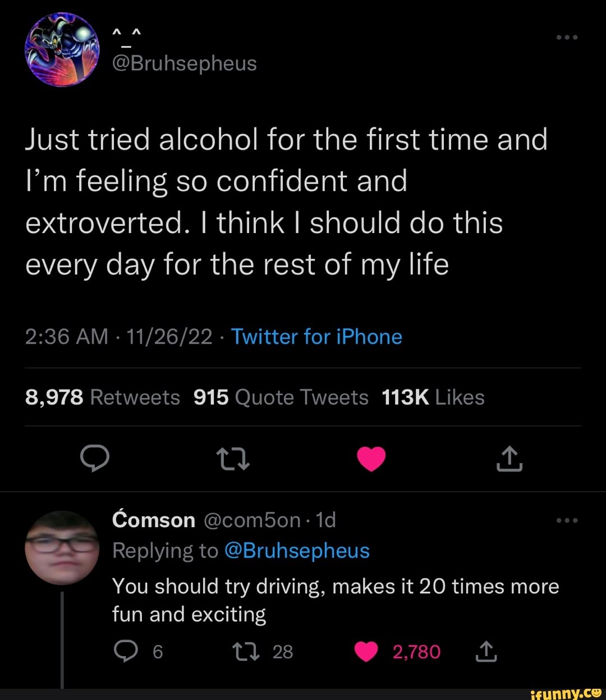View the 915 Quote Tweets
The height and width of the screenshot is (700, 606).
tap(281, 397)
